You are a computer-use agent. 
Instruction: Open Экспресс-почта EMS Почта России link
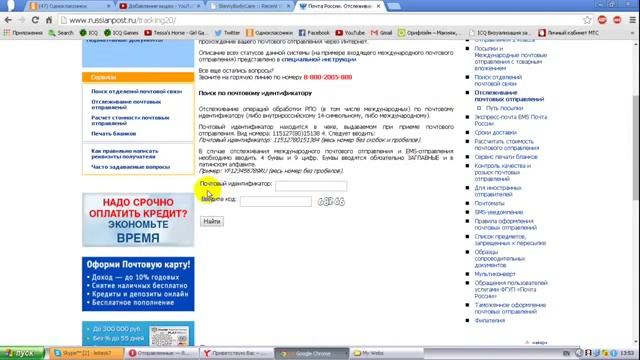(511, 120)
